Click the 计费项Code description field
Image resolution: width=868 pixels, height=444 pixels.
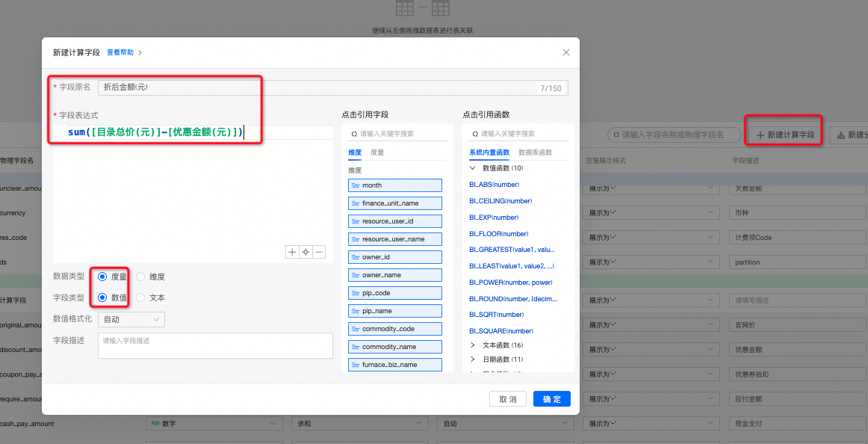(799, 238)
